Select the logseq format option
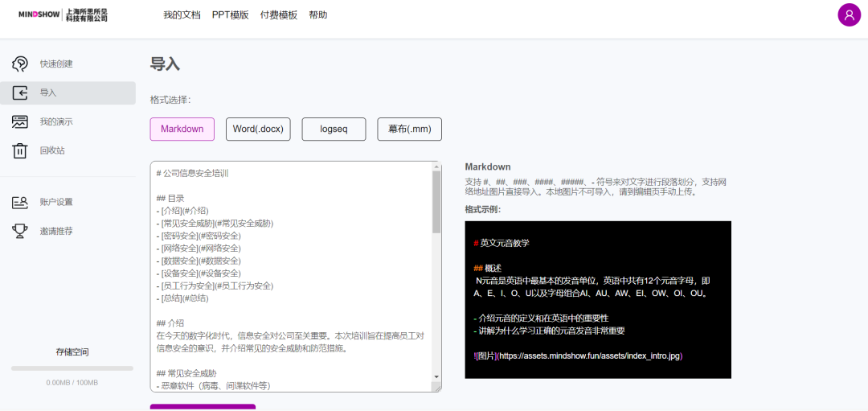 [x=334, y=129]
